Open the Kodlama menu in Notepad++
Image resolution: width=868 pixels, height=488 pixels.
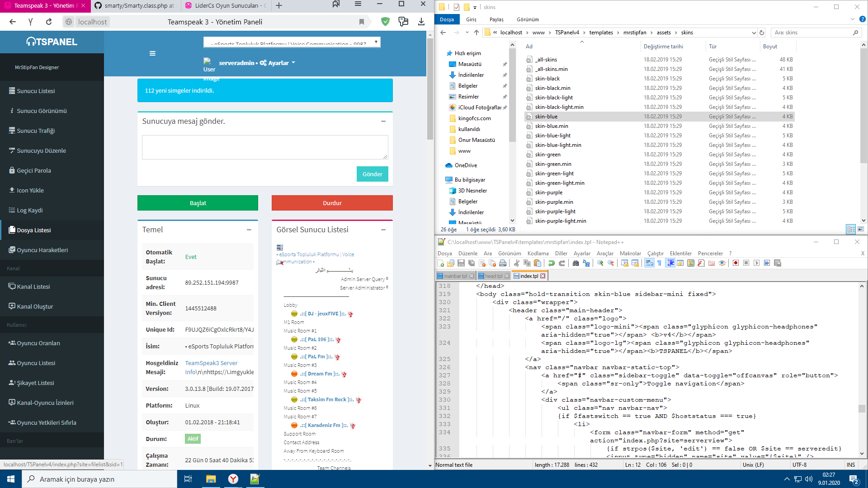tap(538, 253)
